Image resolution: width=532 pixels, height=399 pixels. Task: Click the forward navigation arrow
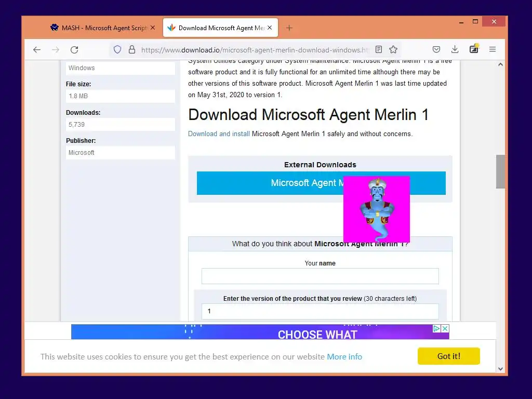pos(55,50)
